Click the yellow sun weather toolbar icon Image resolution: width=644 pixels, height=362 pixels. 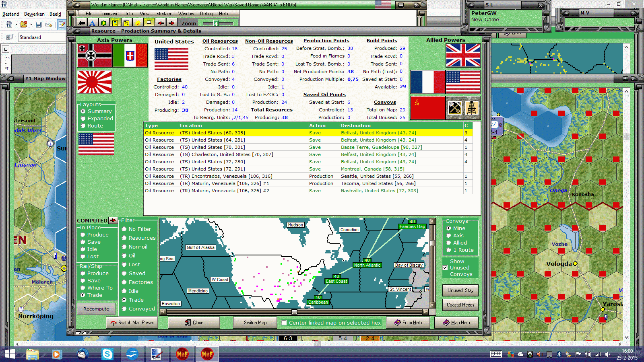coord(138,23)
